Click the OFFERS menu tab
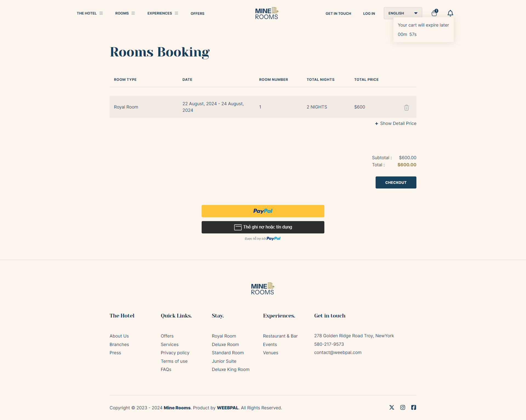Image resolution: width=526 pixels, height=420 pixels. (197, 13)
